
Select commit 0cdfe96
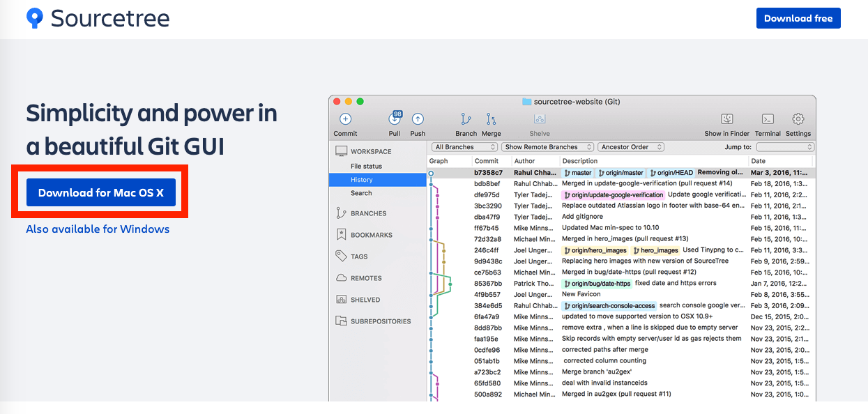click(x=621, y=350)
